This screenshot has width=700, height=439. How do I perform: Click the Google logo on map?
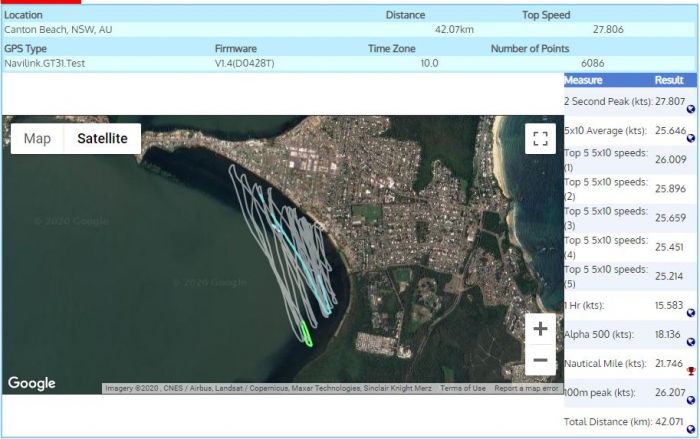pos(31,383)
